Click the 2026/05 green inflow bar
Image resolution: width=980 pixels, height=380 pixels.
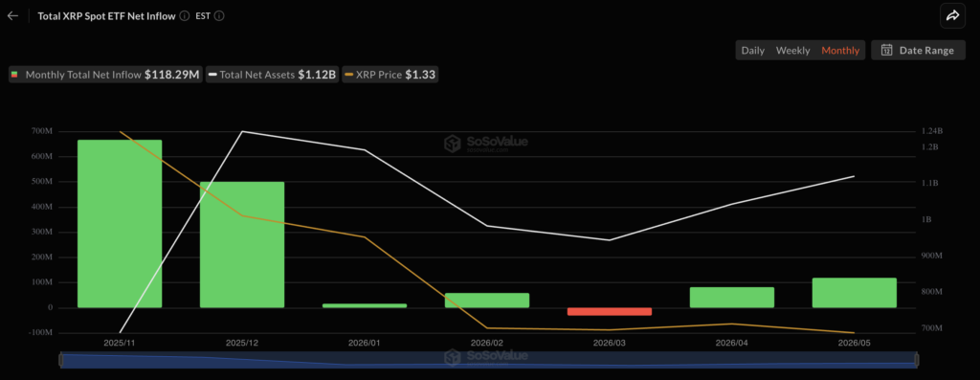point(855,293)
